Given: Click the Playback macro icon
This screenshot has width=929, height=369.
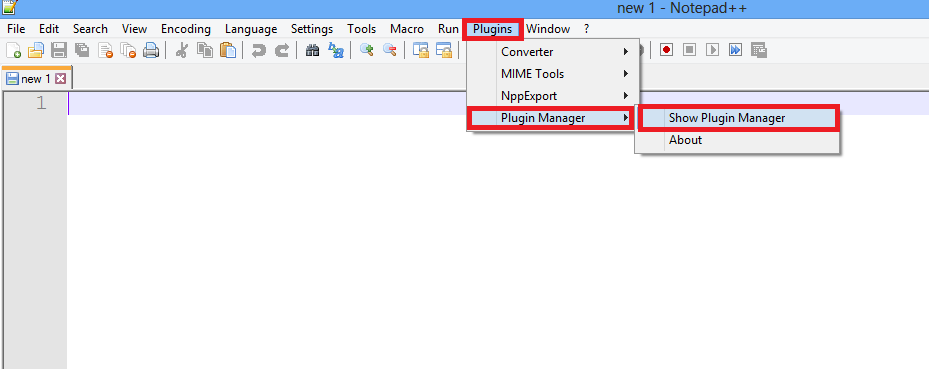Looking at the screenshot, I should (713, 50).
